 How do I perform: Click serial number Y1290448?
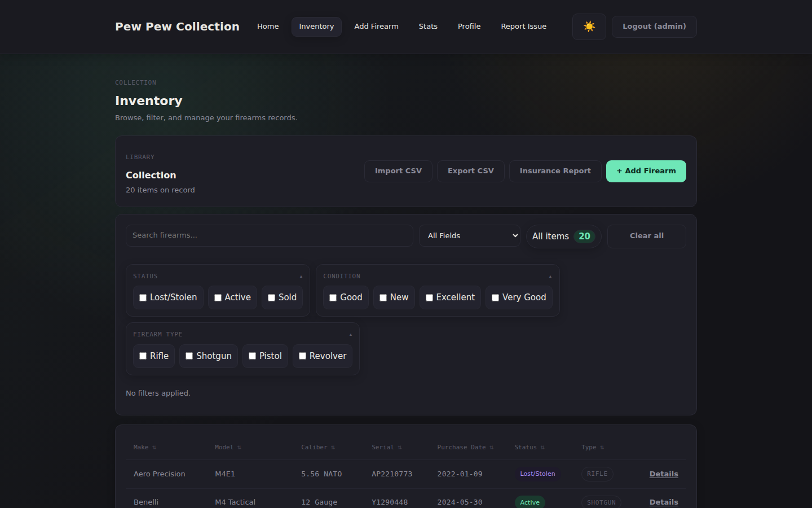390,502
